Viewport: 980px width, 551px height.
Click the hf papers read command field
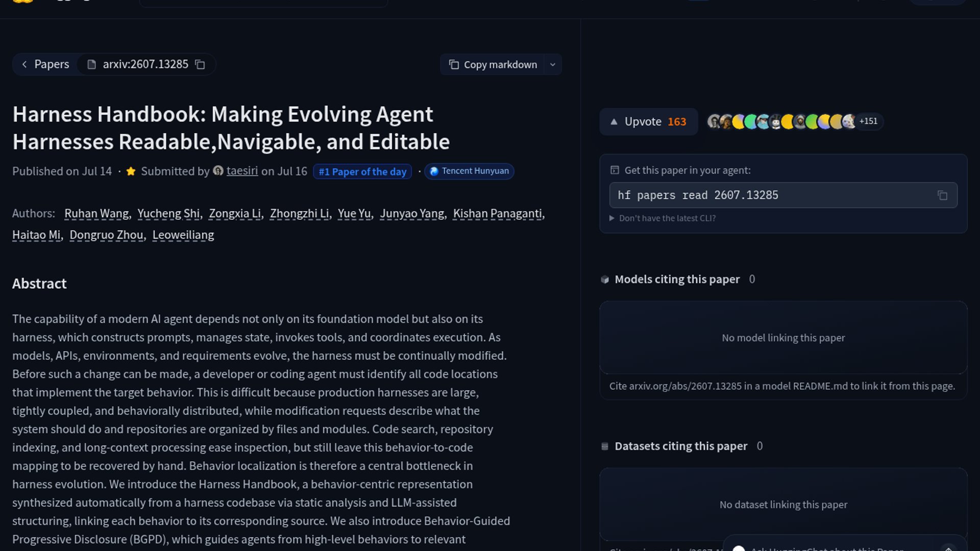[x=783, y=195]
